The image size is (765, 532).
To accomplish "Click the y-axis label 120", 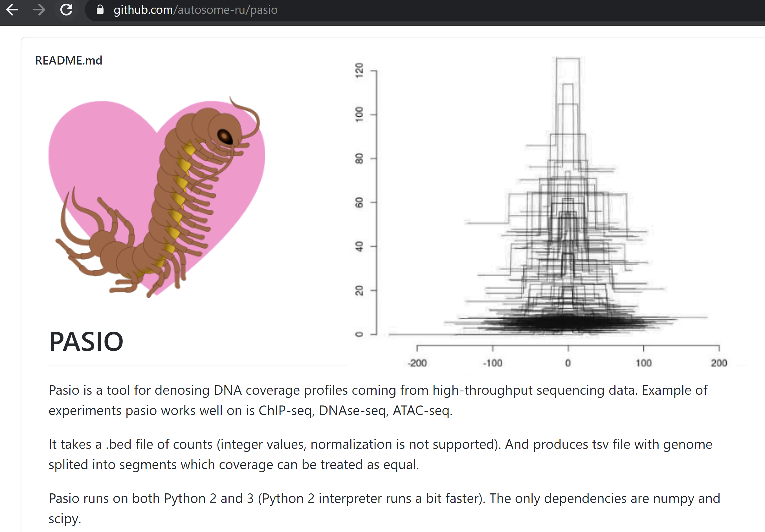I will [359, 70].
